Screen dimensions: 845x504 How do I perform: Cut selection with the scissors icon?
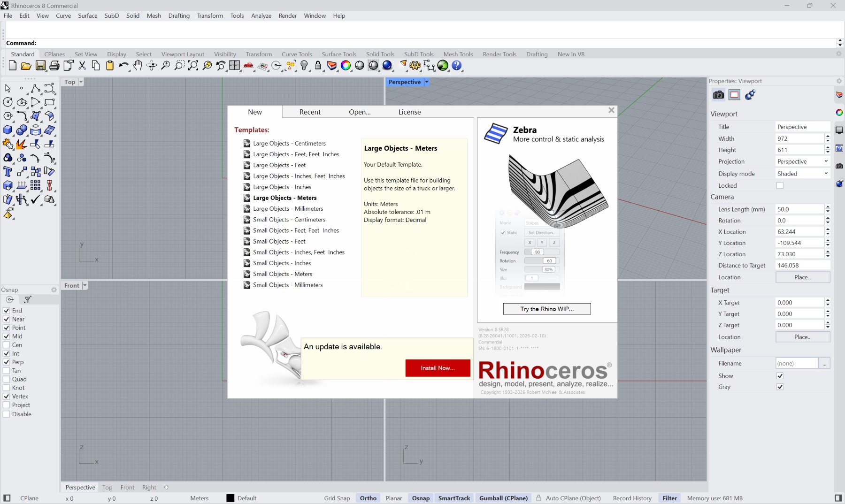tap(82, 66)
